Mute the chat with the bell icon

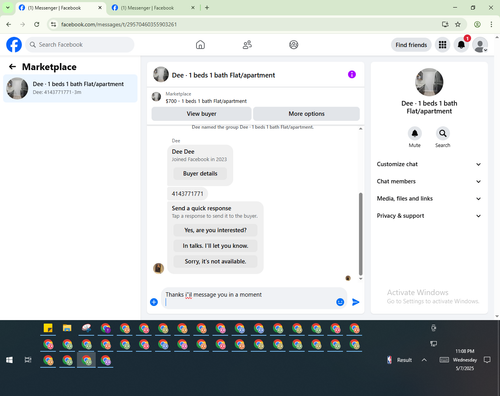pyautogui.click(x=415, y=134)
